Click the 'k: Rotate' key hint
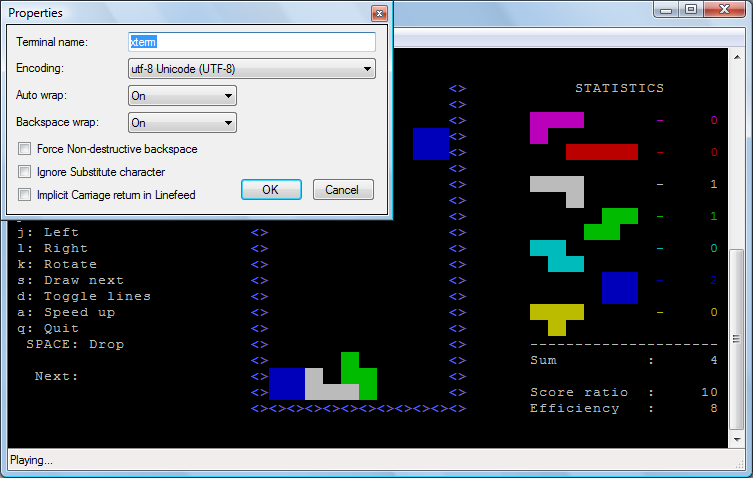The image size is (753, 478). click(x=57, y=264)
